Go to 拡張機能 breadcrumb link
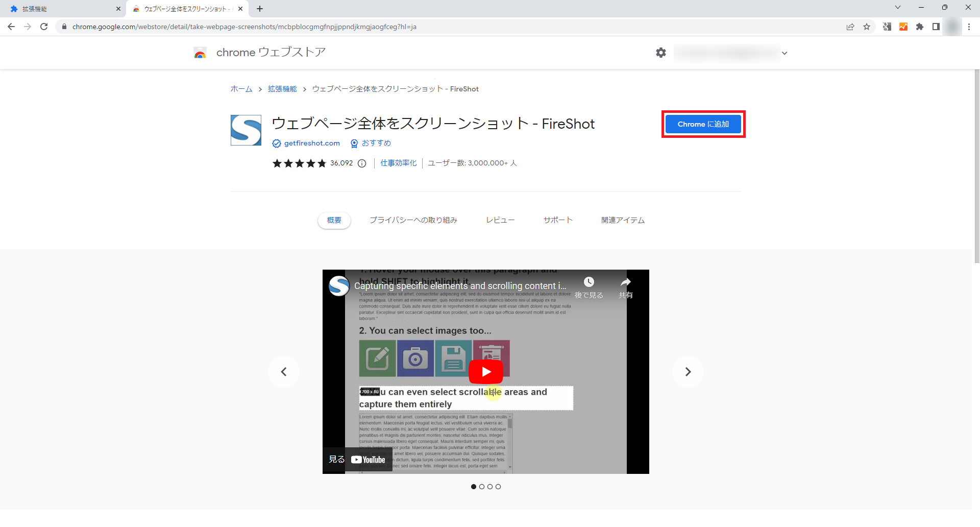Screen dimensions: 980x527 [x=282, y=89]
